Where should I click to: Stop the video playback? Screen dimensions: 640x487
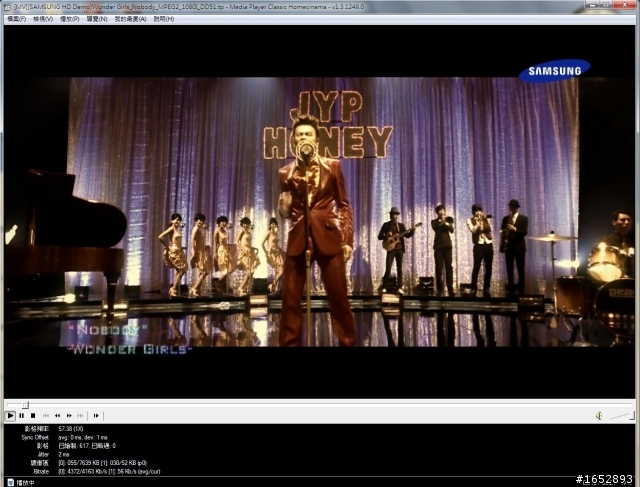coord(33,416)
